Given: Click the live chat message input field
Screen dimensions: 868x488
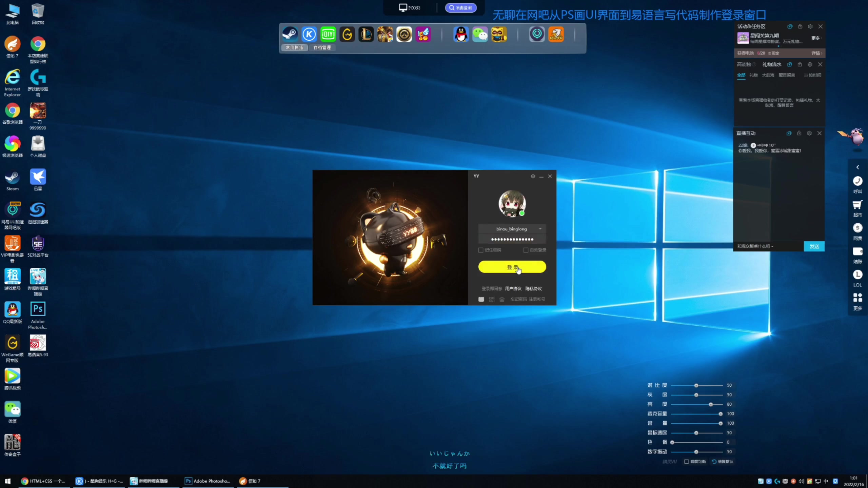Looking at the screenshot, I should click(769, 246).
